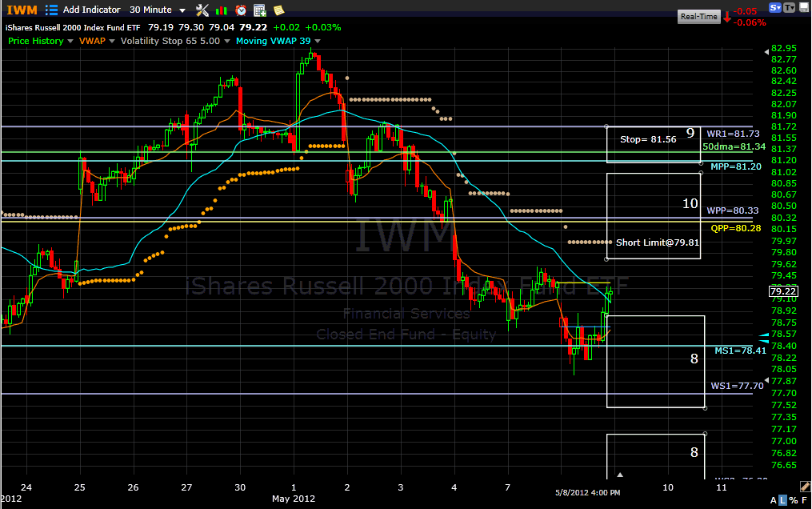Click the 50dma=81.34 label
This screenshot has width=812, height=509.
(x=734, y=146)
